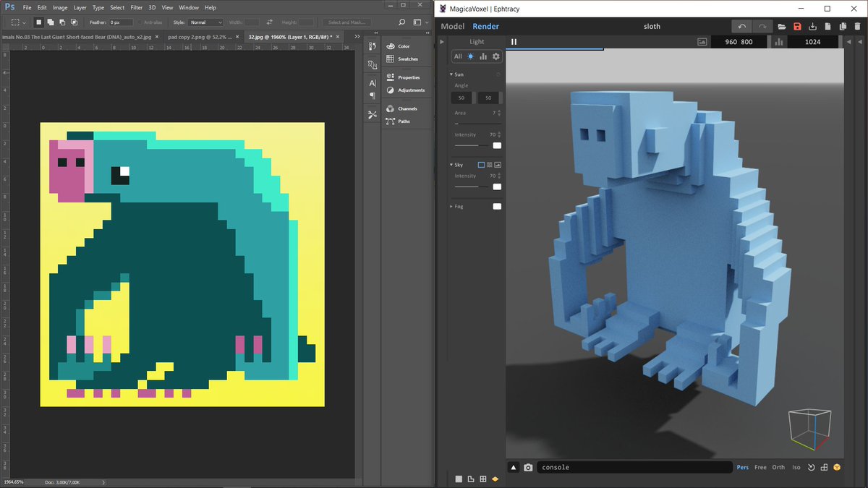Open the Character panel icon
868x488 pixels.
pos(372,83)
